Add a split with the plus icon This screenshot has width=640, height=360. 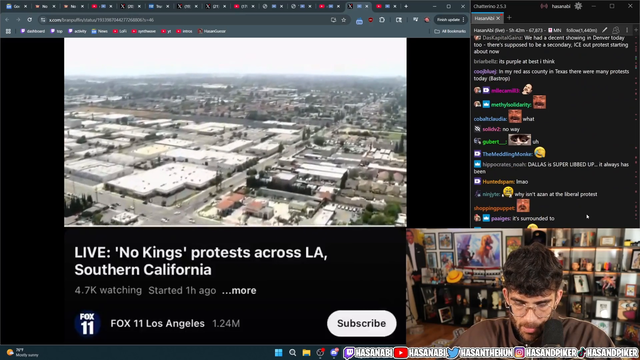636,30
